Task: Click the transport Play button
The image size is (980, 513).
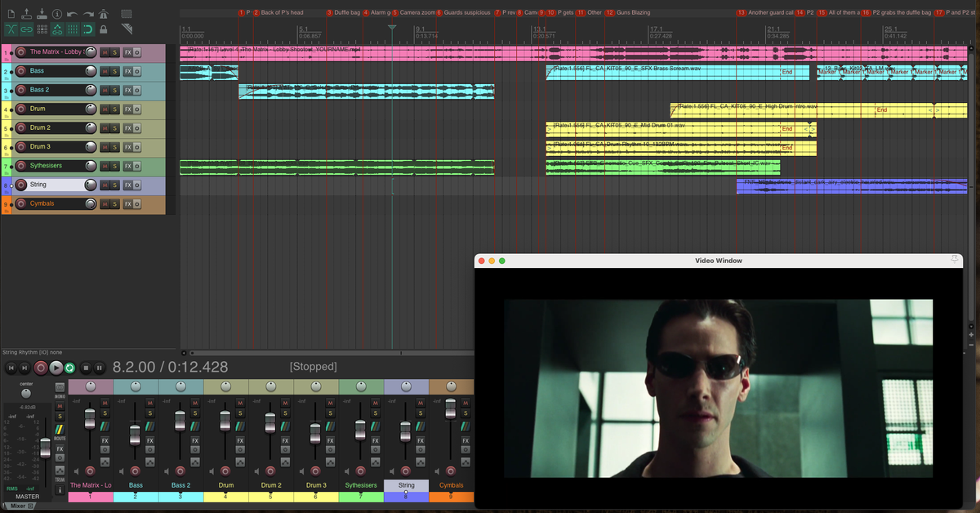Action: (x=56, y=368)
